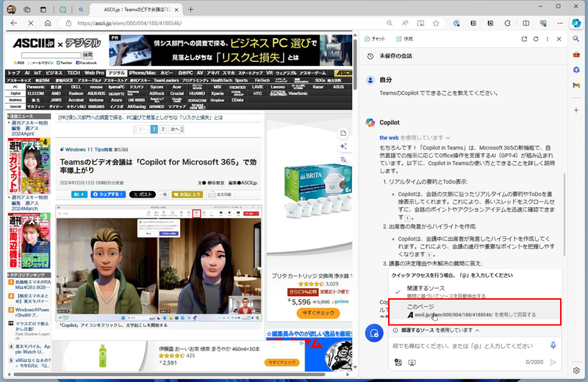Screen dimensions: 588x382
Task: Open the Workspaces icon in tab bar
Action: click(x=27, y=10)
